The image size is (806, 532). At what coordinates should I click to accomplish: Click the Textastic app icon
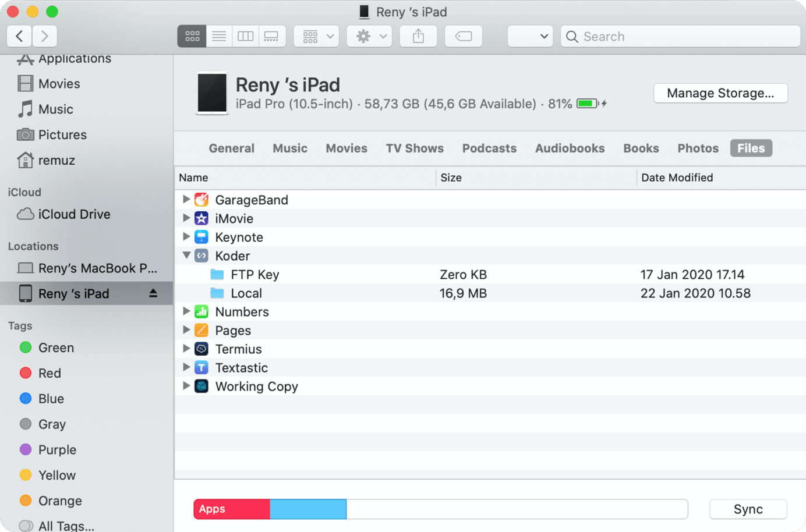pos(201,367)
